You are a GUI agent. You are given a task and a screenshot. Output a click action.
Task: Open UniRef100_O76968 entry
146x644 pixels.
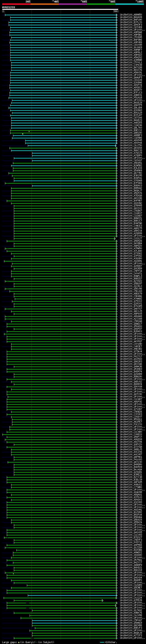tap(131, 180)
